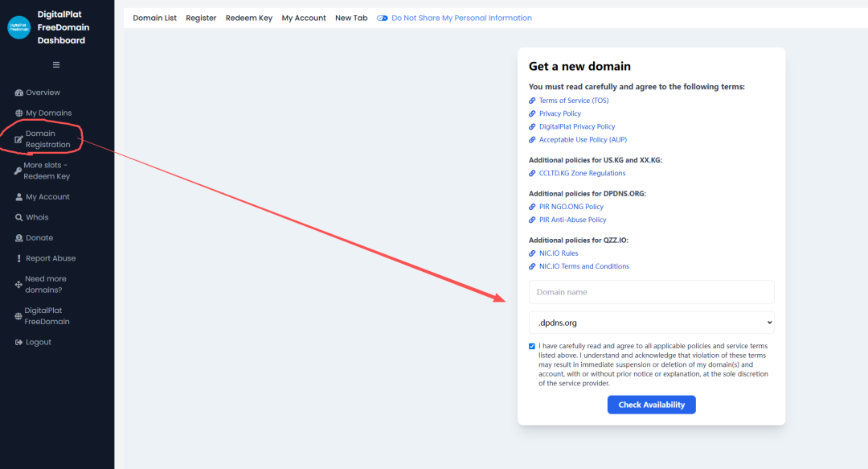Toggle Do Not Share My Personal Information
The width and height of the screenshot is (868, 469).
click(383, 18)
